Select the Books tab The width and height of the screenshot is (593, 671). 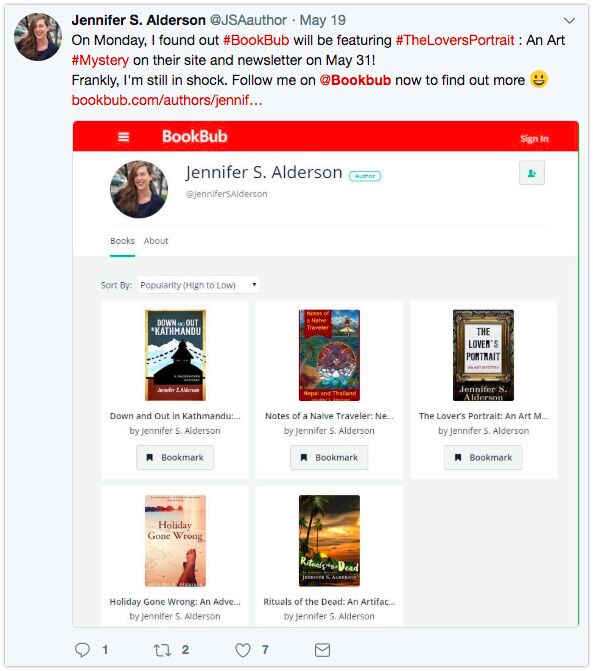tap(122, 241)
